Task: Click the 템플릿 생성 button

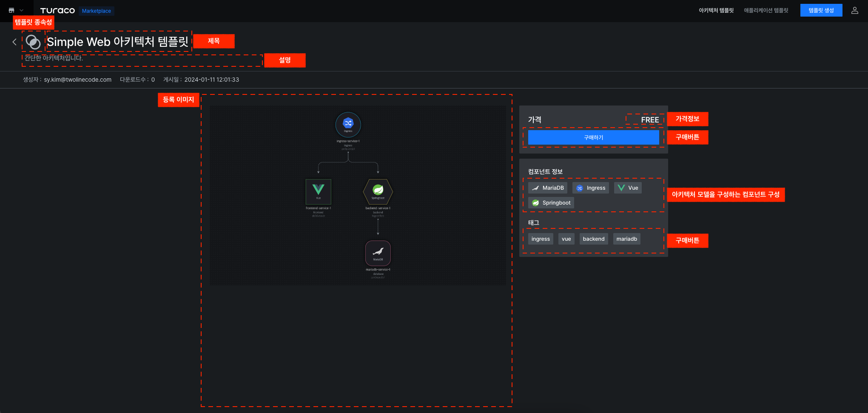Action: pos(821,10)
